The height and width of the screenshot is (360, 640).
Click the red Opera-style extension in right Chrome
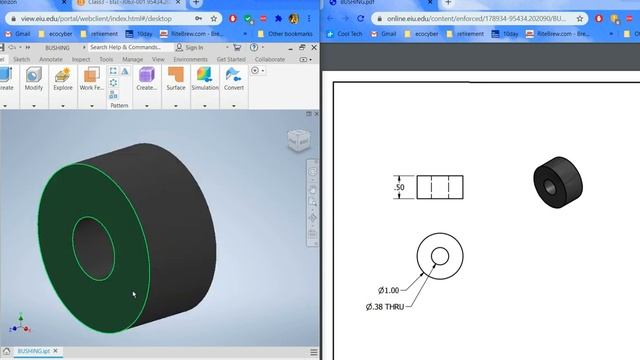599,18
